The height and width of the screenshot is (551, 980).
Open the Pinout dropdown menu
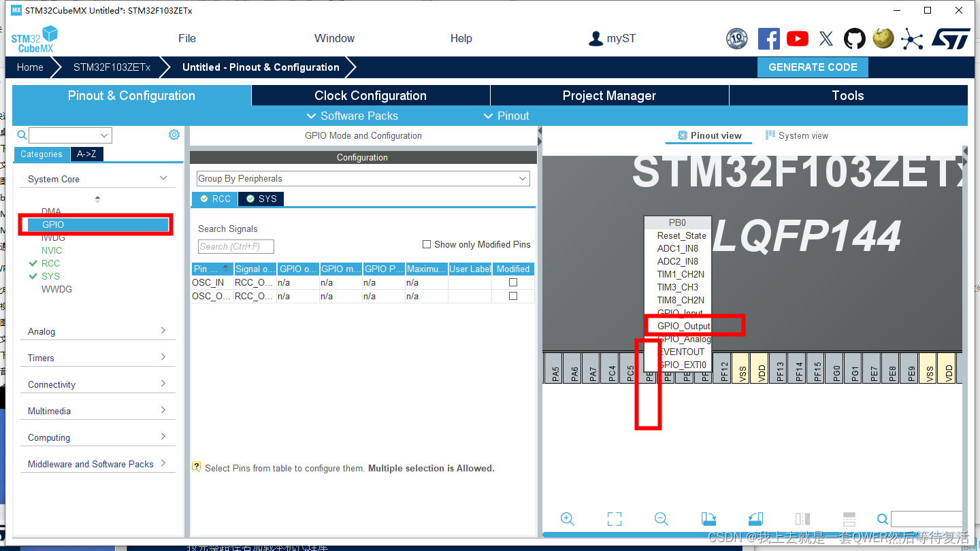tap(506, 116)
